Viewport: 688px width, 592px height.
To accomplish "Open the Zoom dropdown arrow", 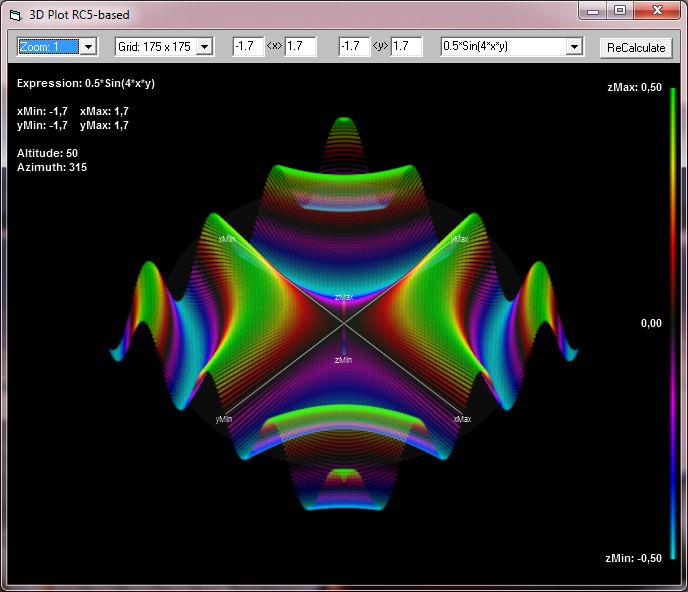I will [88, 47].
